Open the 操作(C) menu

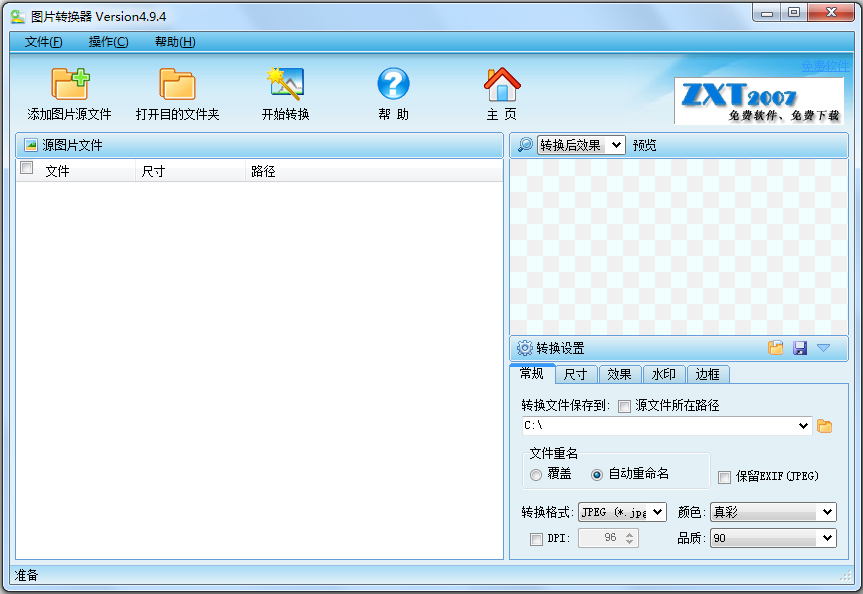[x=108, y=42]
